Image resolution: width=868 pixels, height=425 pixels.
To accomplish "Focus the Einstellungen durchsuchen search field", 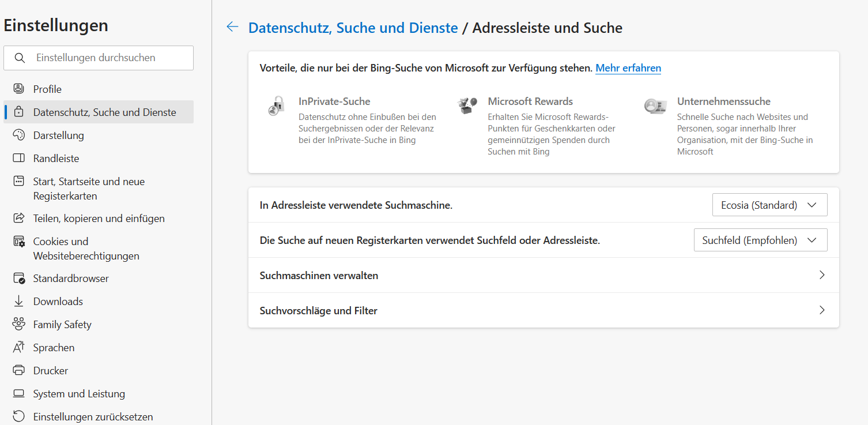I will (x=99, y=58).
